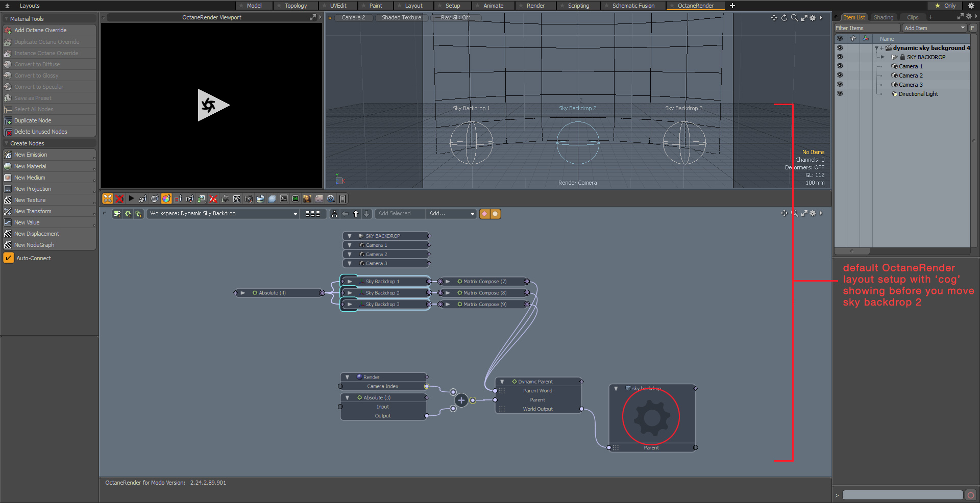The image size is (980, 503).
Task: Click the orange Octane render toggle icon
Action: tap(108, 199)
